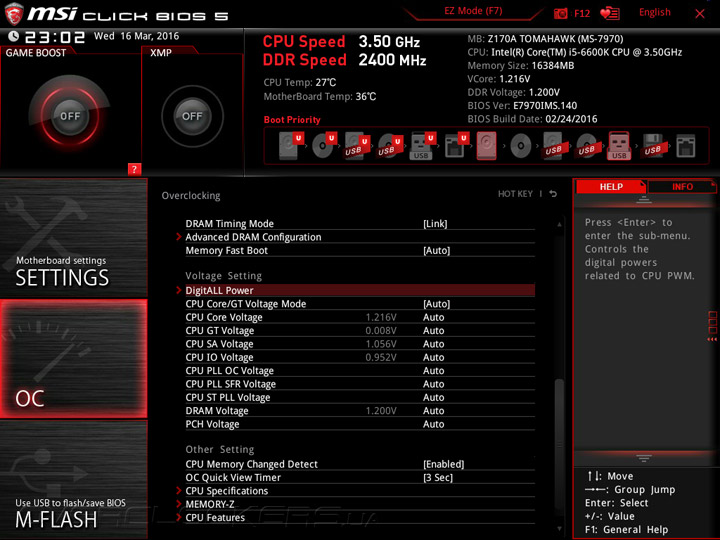The width and height of the screenshot is (720, 540).
Task: Toggle the GAME BOOST knob on
Action: pos(70,116)
